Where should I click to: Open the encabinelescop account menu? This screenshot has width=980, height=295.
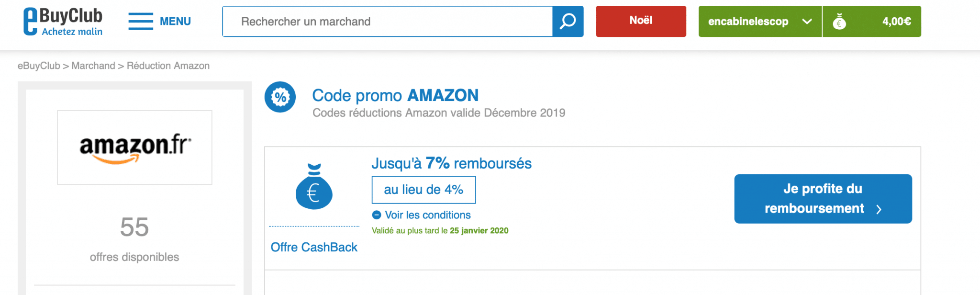pos(748,22)
